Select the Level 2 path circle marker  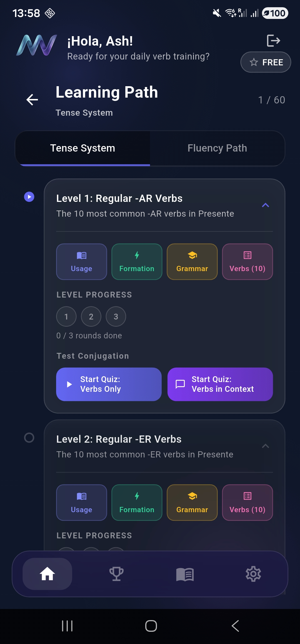coord(29,438)
